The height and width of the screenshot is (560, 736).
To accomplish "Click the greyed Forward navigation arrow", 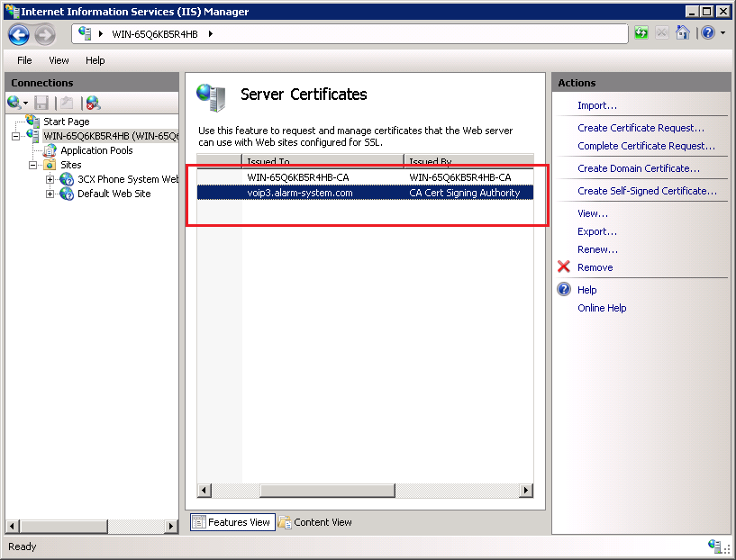I will coord(44,34).
